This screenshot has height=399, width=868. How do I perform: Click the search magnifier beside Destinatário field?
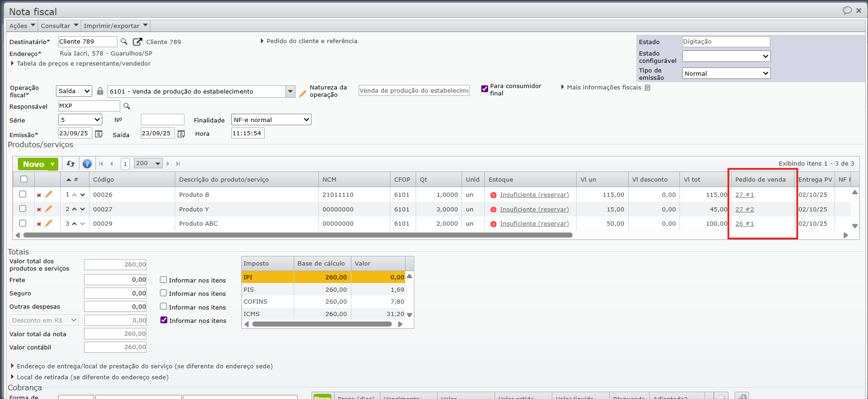tap(124, 42)
